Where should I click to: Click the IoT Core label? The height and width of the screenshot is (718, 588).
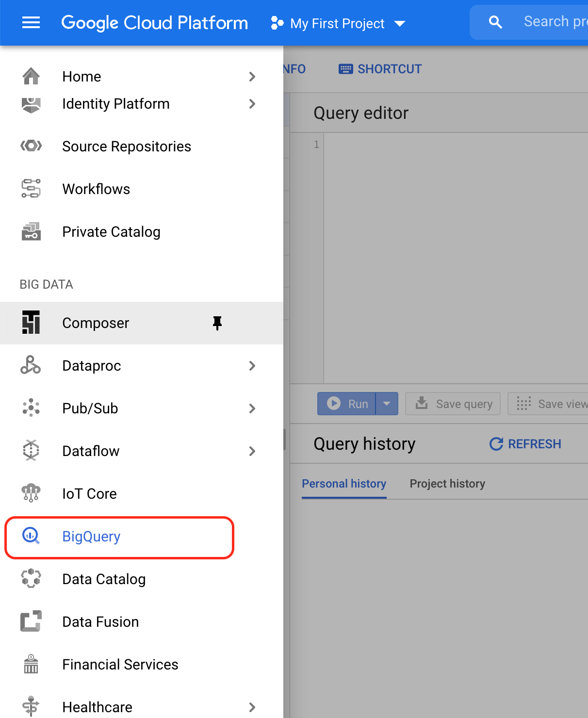pos(89,494)
